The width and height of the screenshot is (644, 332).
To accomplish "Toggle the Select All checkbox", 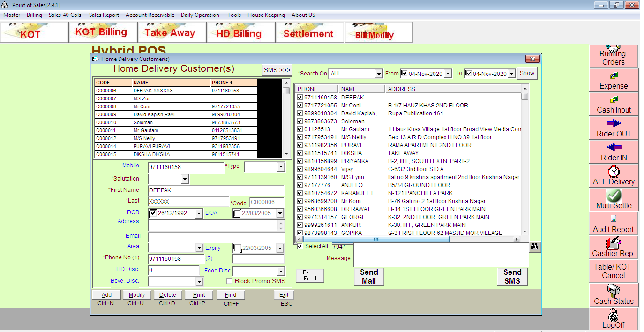I will click(x=300, y=246).
